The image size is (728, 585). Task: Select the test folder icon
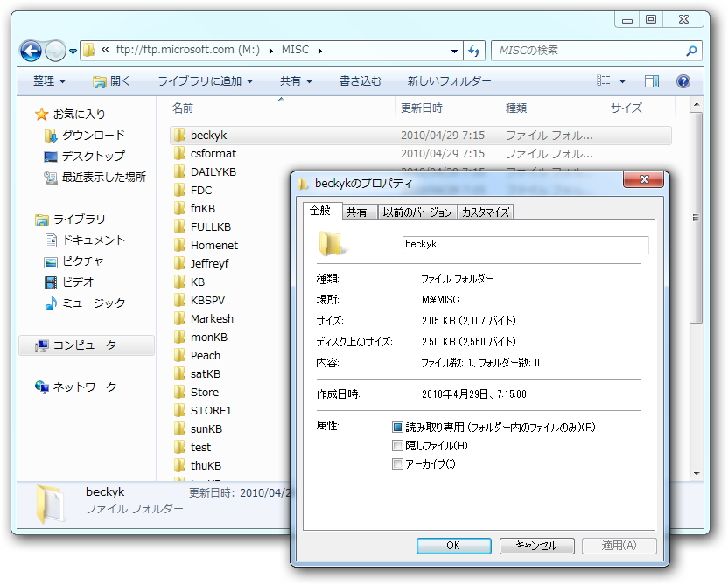pos(179,447)
